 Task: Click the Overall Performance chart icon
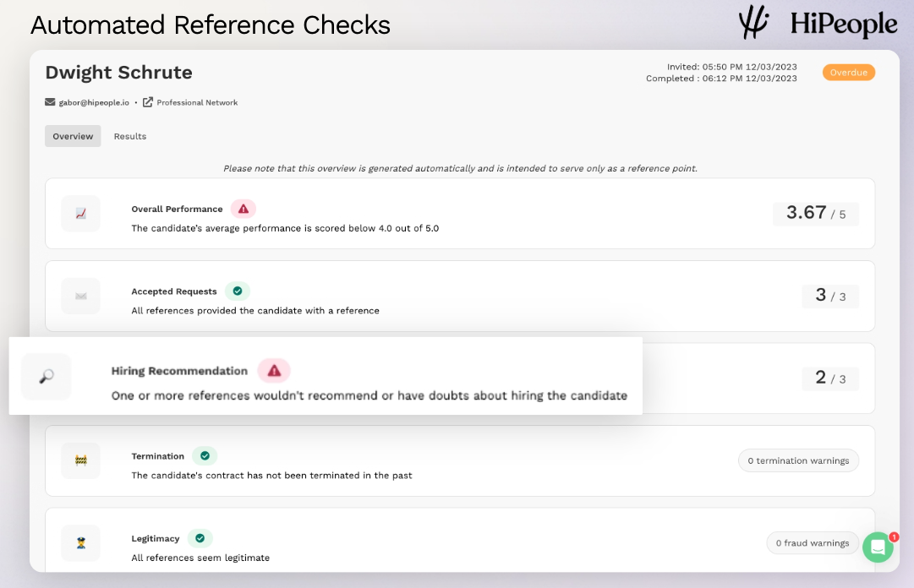[x=80, y=214]
